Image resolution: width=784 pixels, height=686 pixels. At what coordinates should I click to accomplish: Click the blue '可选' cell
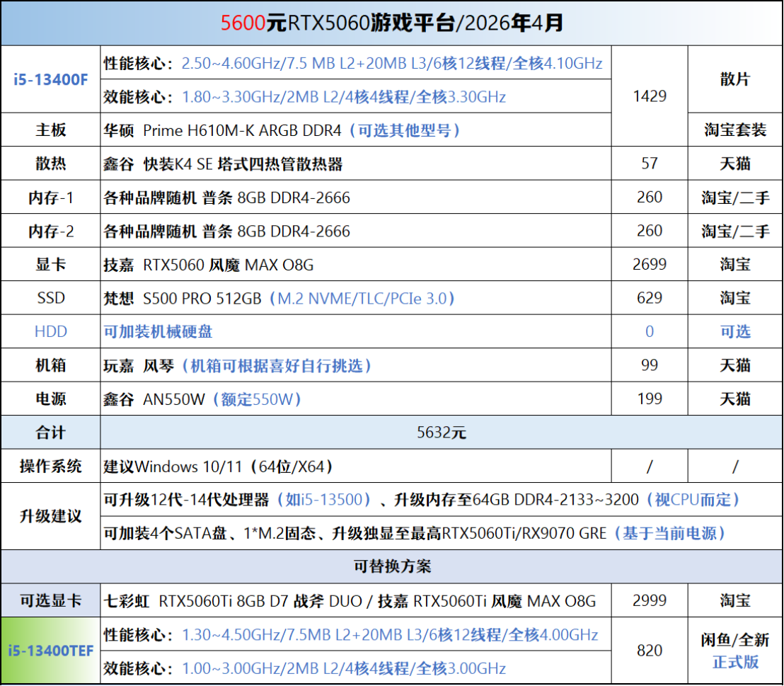pyautogui.click(x=735, y=331)
